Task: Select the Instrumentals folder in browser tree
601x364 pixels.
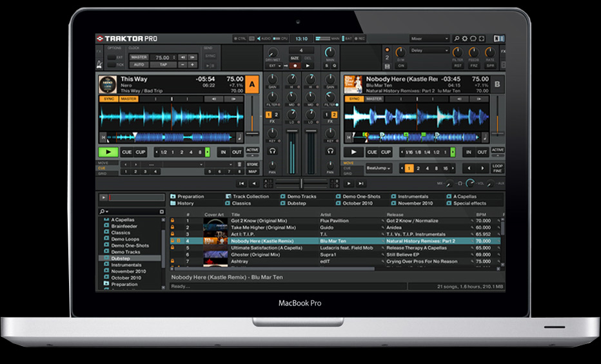Action: coord(126,265)
